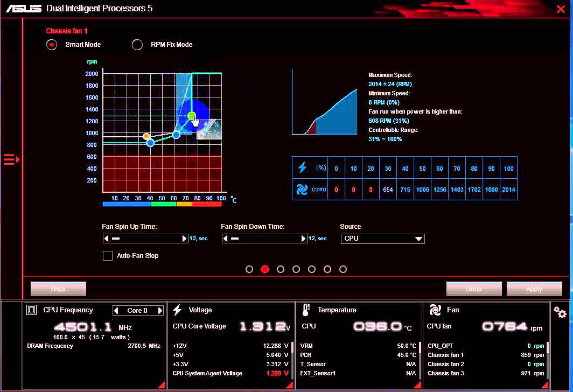
Task: Click the 50 percent table header cell
Action: tap(422, 169)
